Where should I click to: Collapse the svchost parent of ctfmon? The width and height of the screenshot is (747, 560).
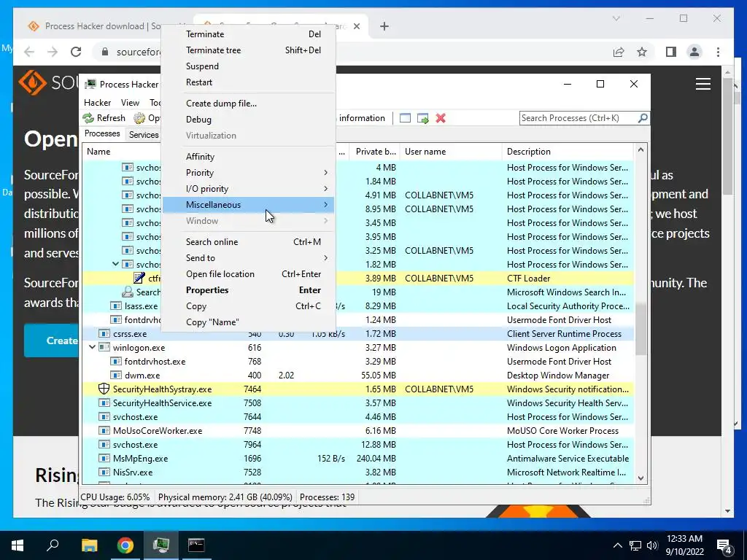[115, 264]
